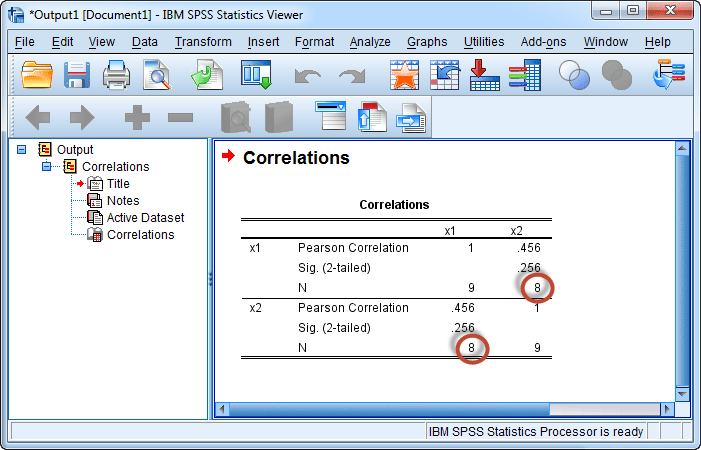701x450 pixels.
Task: Open the Insert menu
Action: coord(263,42)
